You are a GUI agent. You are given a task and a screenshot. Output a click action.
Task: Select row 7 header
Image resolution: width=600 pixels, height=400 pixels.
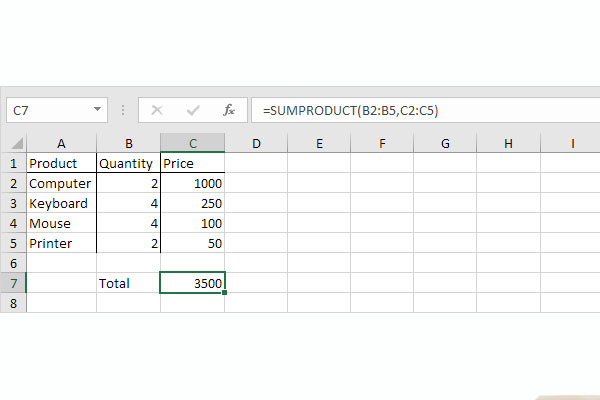[13, 283]
